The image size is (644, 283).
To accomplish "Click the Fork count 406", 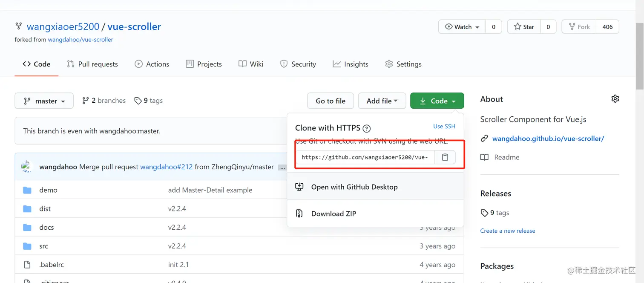I will tap(607, 27).
